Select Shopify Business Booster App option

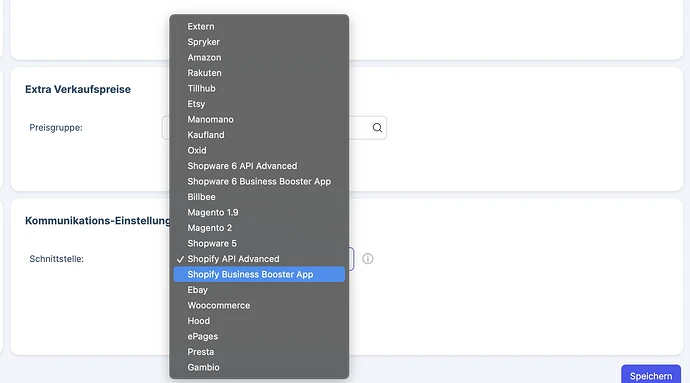point(259,274)
